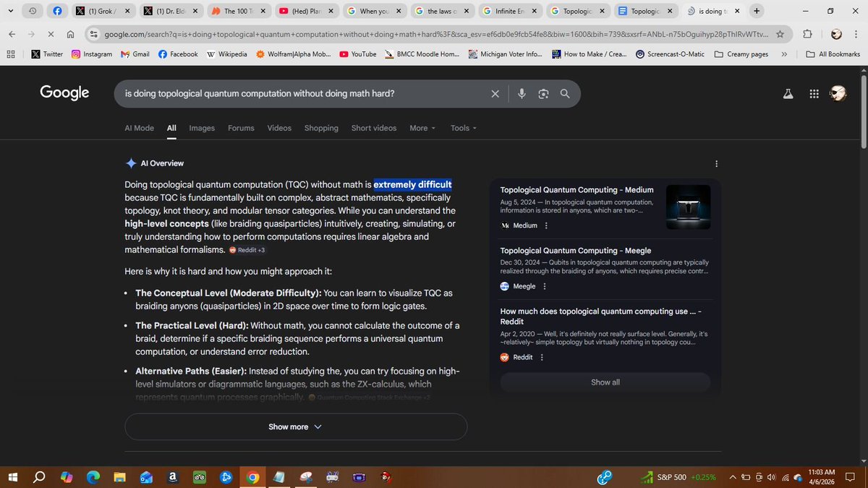868x488 pixels.
Task: Open tab search dropdown arrow at tab strip start
Action: click(x=11, y=11)
